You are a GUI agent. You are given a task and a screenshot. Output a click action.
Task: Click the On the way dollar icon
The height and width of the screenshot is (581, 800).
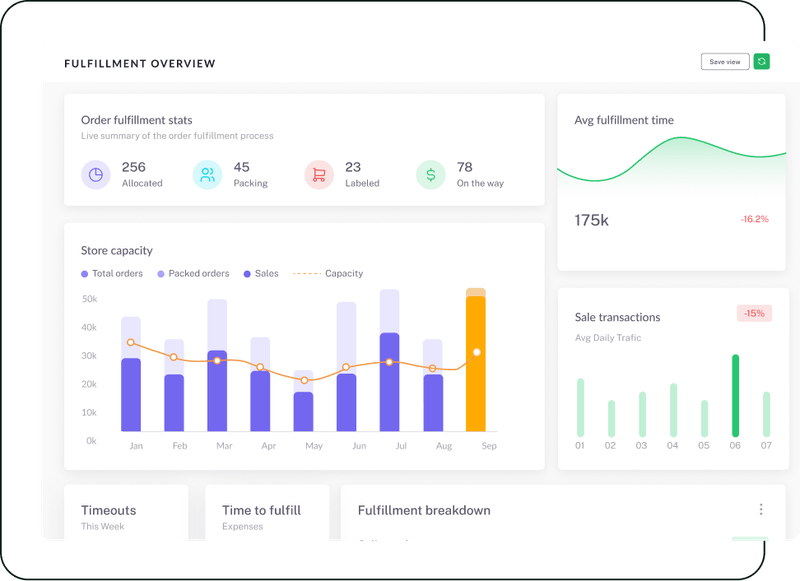(x=430, y=174)
